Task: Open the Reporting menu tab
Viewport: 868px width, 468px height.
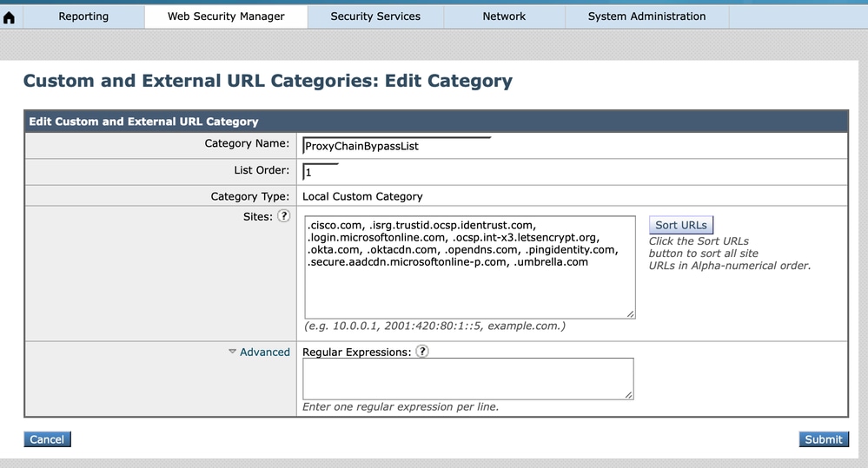Action: (83, 16)
